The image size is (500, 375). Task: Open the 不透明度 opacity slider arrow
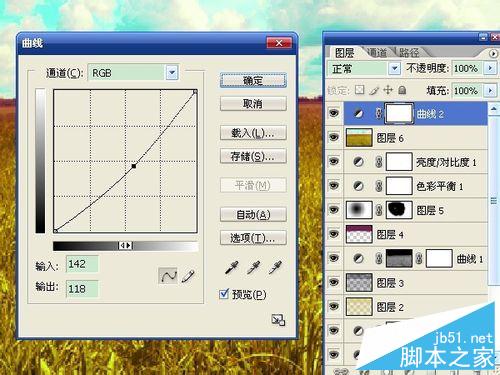pos(490,68)
